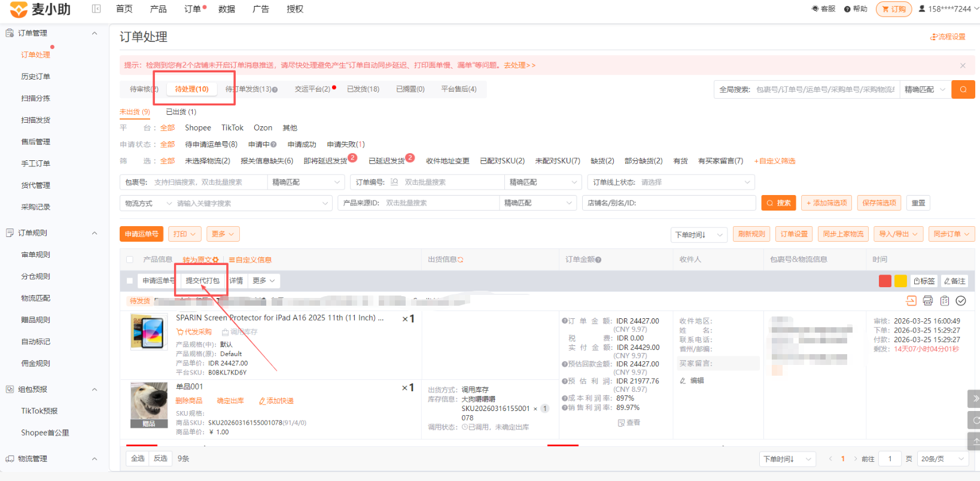Screen dimensions: 980x481
Task: Click 全选 at the bottom bar
Action: point(138,459)
